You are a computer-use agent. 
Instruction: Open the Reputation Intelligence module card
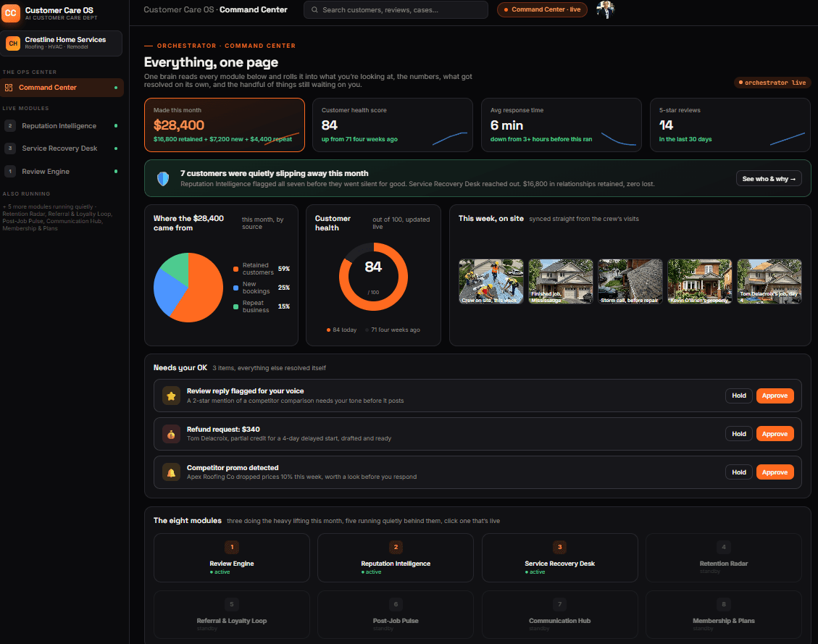tap(396, 558)
